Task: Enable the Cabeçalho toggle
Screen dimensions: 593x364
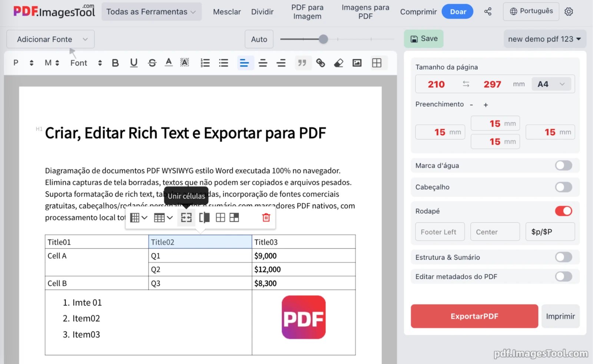Action: tap(563, 187)
